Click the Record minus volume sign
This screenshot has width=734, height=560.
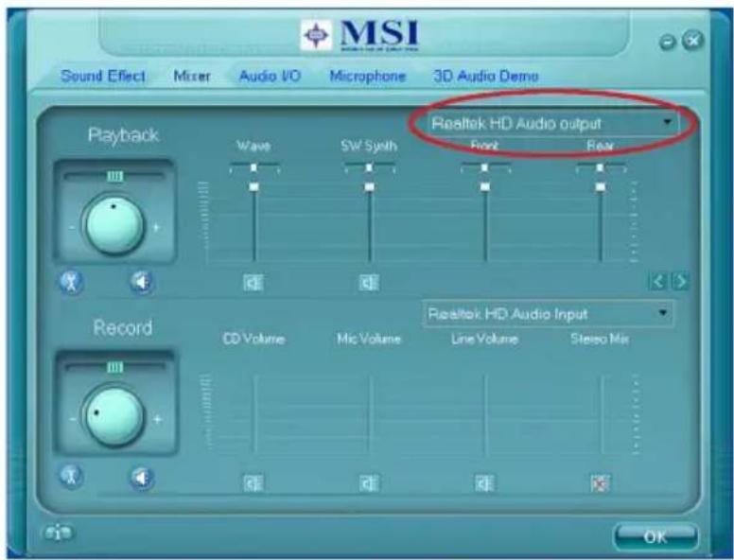tap(73, 419)
